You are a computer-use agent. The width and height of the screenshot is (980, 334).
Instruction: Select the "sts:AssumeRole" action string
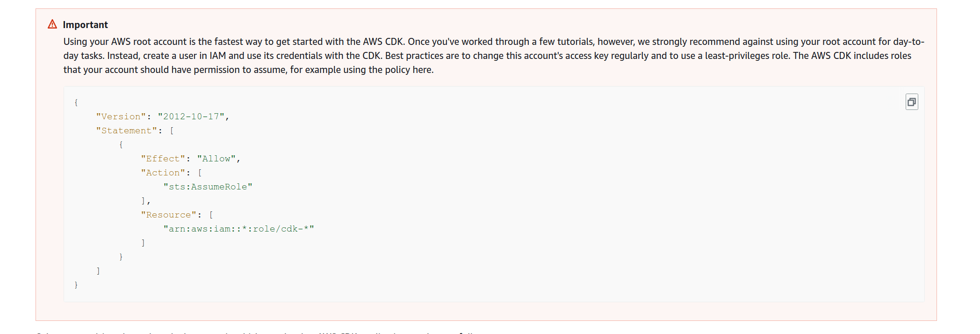point(209,186)
